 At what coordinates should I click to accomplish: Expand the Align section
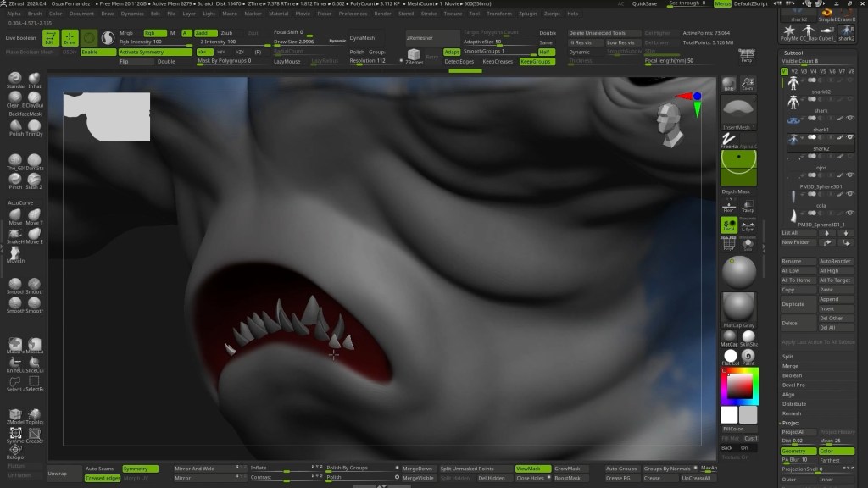pos(788,395)
